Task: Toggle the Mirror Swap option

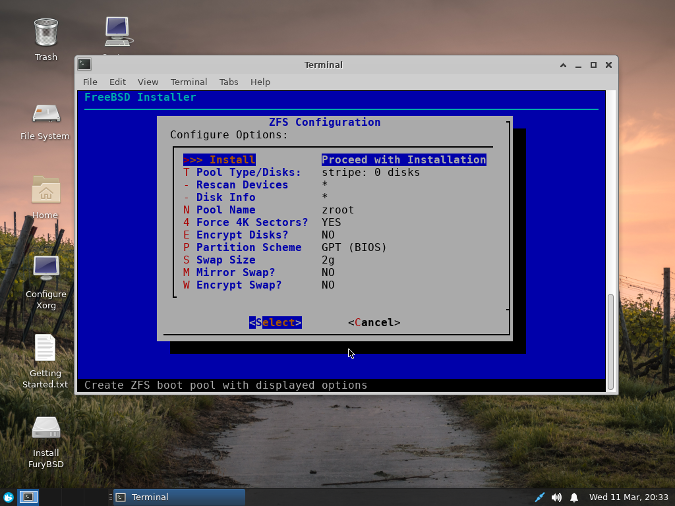Action: [236, 272]
